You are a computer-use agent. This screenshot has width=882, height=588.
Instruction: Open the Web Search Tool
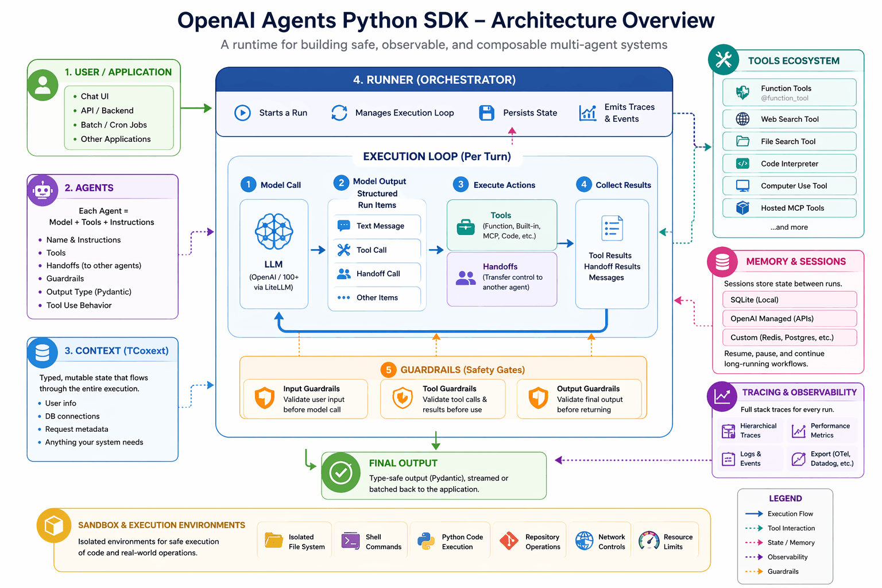pyautogui.click(x=789, y=119)
